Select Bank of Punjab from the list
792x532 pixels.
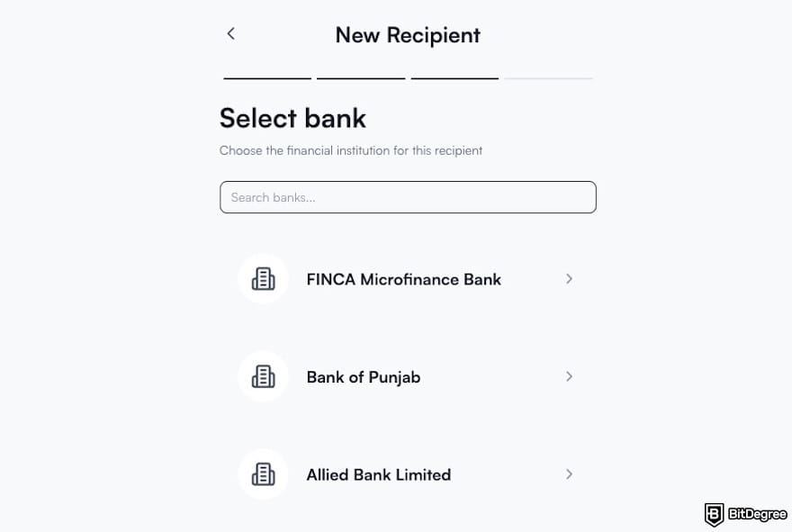pos(363,376)
